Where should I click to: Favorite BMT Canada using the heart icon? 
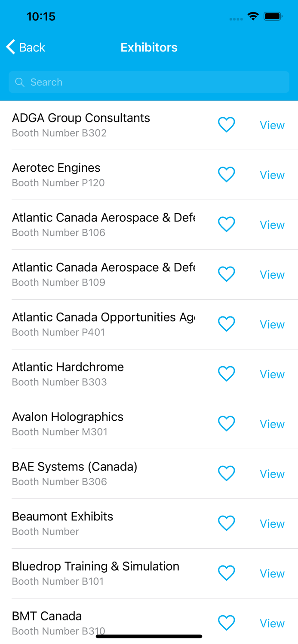click(x=227, y=623)
